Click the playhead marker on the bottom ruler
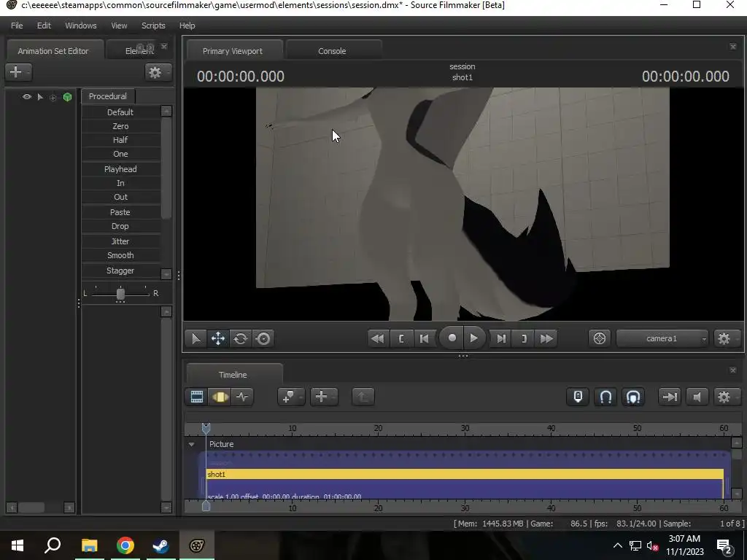 point(206,506)
